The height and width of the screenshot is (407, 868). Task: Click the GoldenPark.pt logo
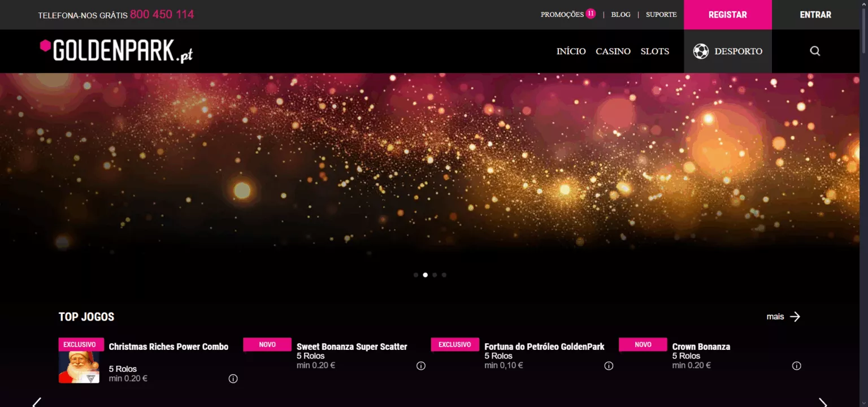pos(116,51)
